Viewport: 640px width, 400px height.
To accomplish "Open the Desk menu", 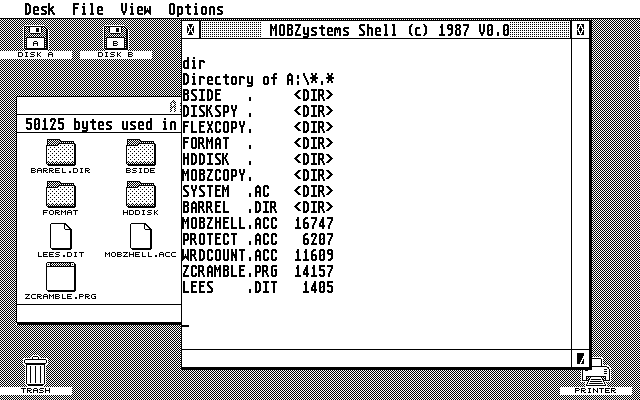I will click(x=40, y=9).
